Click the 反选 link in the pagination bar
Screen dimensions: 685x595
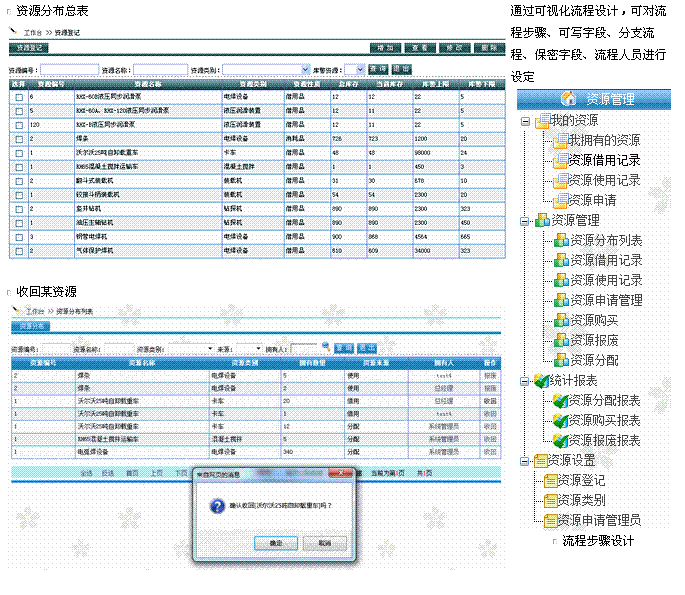tap(108, 473)
